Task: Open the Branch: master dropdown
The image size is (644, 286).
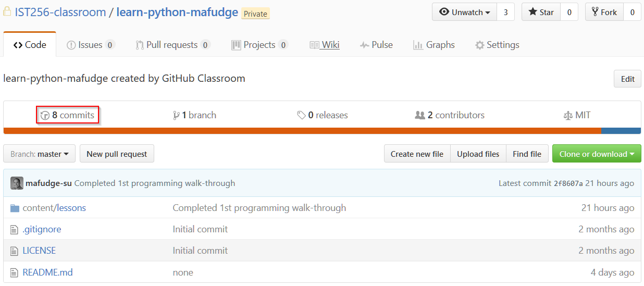Action: coord(40,154)
